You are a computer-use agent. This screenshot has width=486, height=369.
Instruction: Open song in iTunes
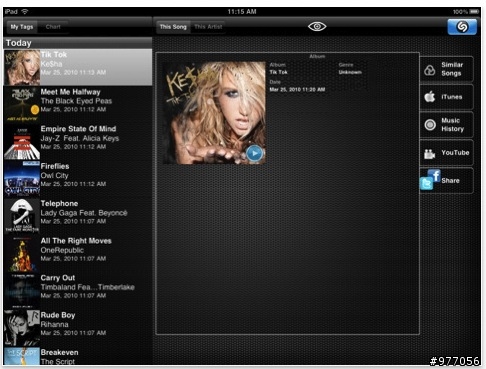tap(446, 97)
